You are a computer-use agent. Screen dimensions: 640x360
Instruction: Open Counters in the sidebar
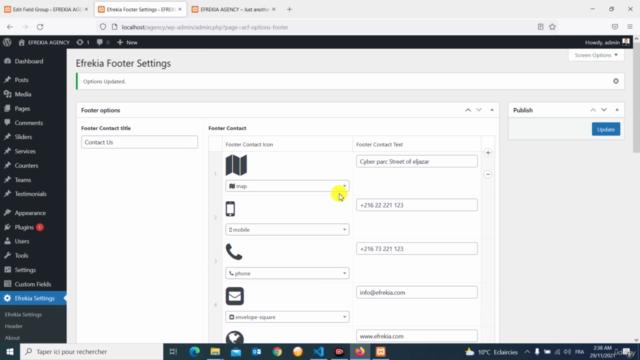(26, 166)
